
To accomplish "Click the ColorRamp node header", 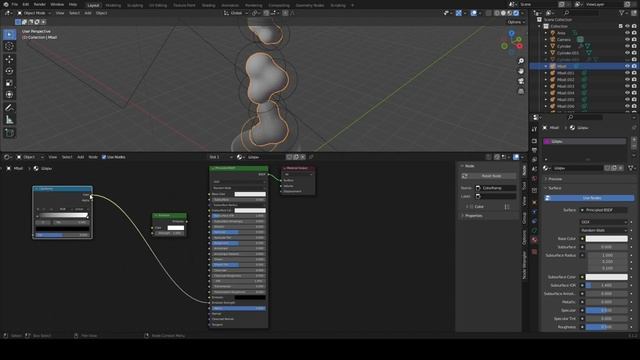I will [62, 189].
